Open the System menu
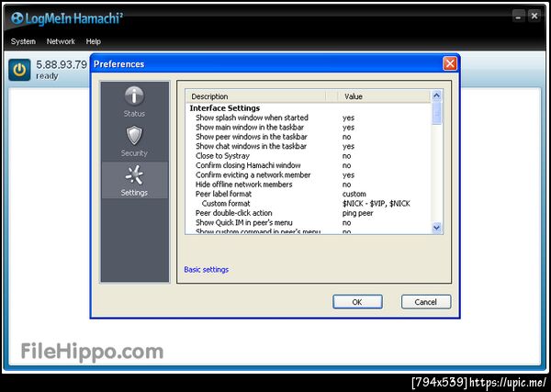This screenshot has height=392, width=551. (x=23, y=41)
